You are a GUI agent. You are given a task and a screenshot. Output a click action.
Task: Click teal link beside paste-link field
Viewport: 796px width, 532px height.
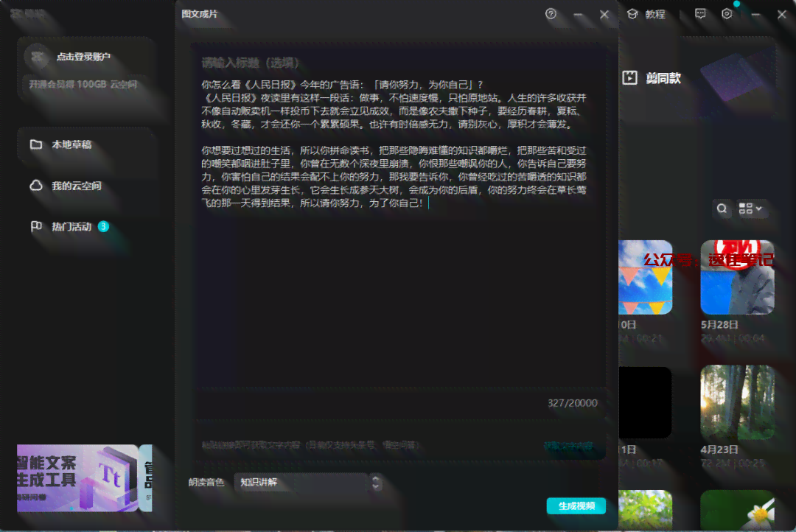pos(568,446)
